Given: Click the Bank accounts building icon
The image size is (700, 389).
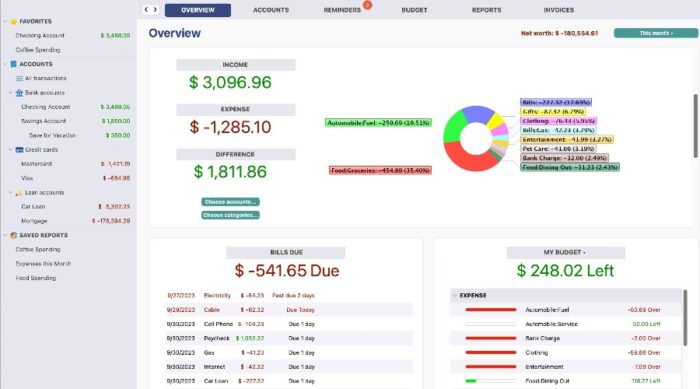Looking at the screenshot, I should coord(19,92).
